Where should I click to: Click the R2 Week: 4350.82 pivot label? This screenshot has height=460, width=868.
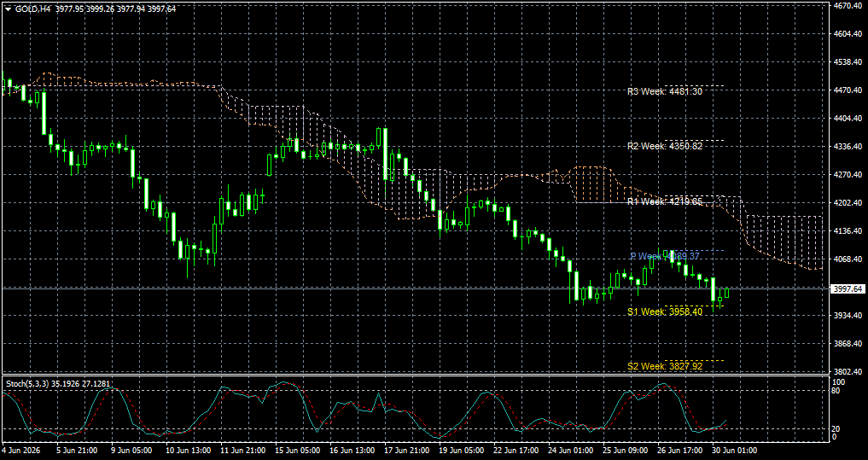pos(665,147)
